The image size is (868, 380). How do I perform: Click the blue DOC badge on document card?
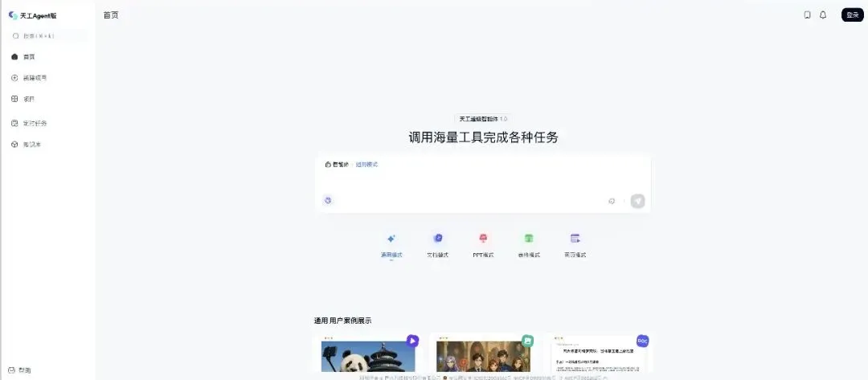click(642, 341)
